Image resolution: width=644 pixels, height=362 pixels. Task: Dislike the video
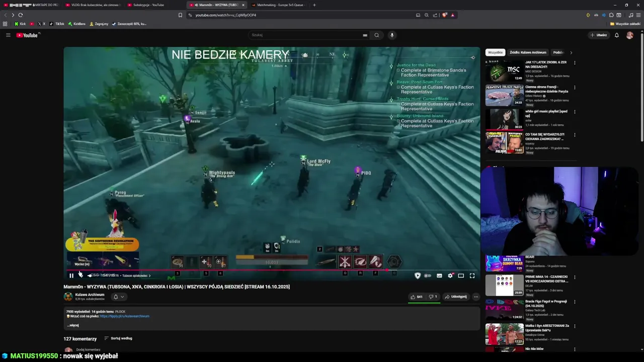click(x=433, y=297)
